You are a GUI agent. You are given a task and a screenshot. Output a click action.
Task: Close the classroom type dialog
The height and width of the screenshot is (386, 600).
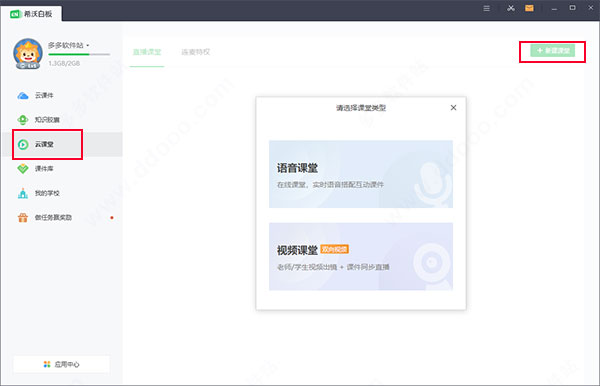pos(453,108)
